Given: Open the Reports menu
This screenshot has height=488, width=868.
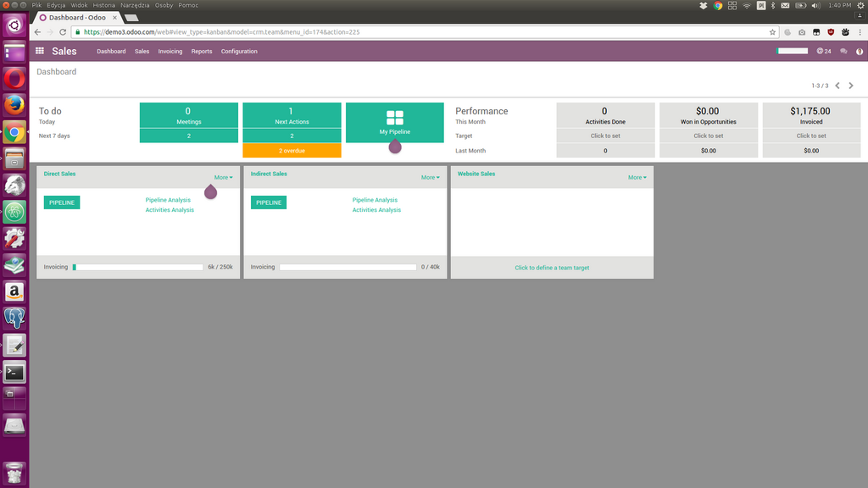Looking at the screenshot, I should 202,52.
